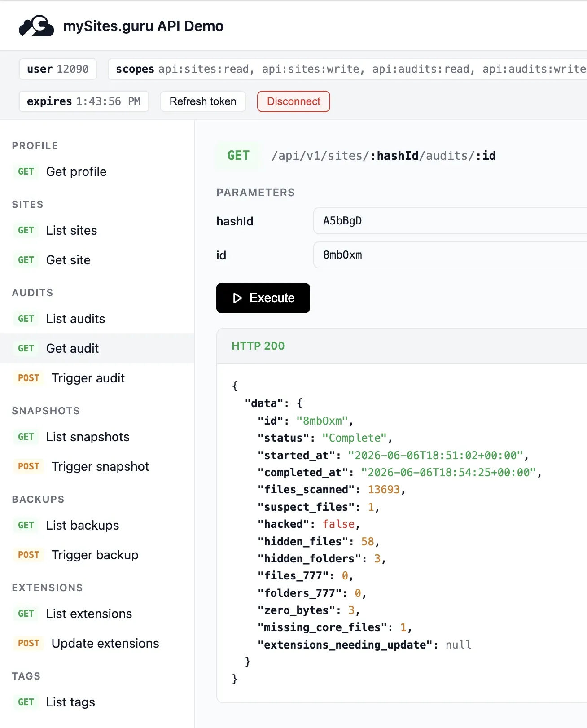Select Get profile endpoint
Image resolution: width=587 pixels, height=728 pixels.
tap(97, 171)
